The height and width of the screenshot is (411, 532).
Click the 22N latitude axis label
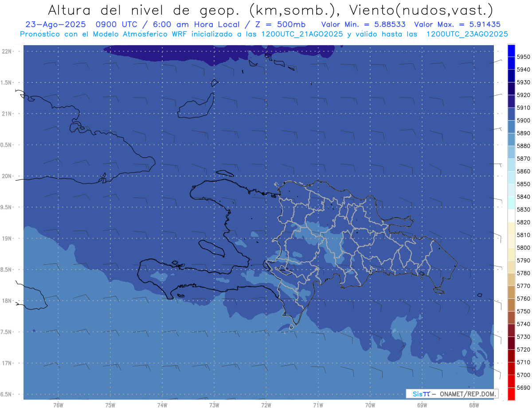point(7,51)
